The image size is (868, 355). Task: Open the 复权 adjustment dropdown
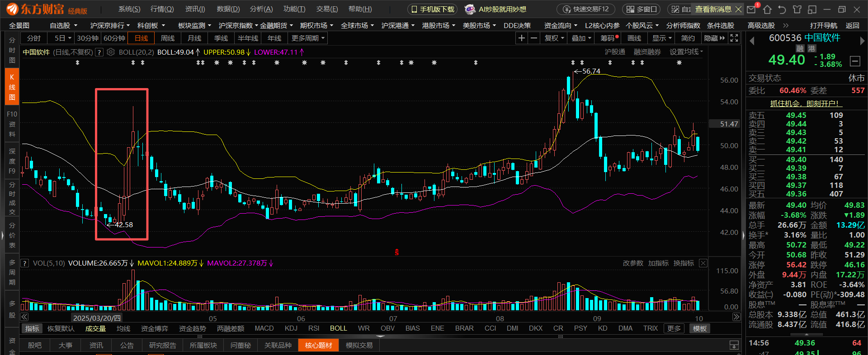tap(554, 38)
